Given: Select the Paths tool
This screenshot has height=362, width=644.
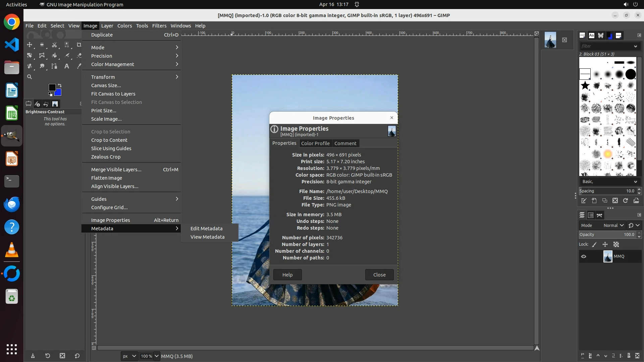Looking at the screenshot, I should 54,66.
